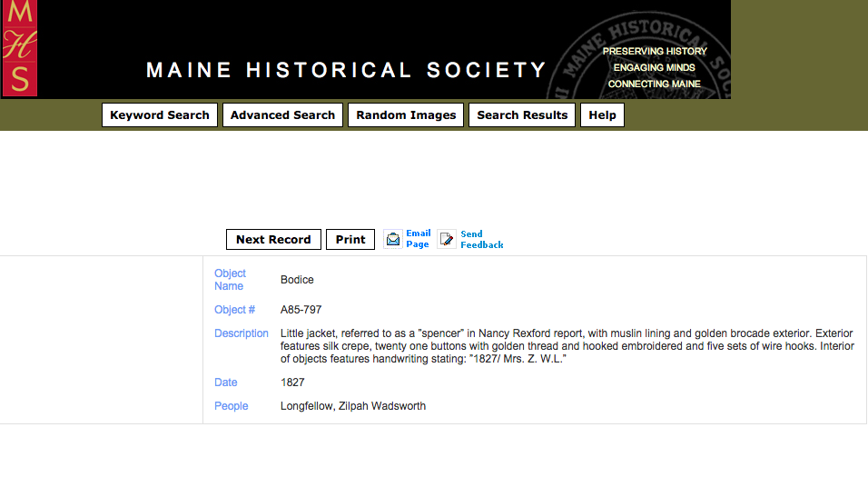
Task: Go to Advanced Search
Action: 282,115
